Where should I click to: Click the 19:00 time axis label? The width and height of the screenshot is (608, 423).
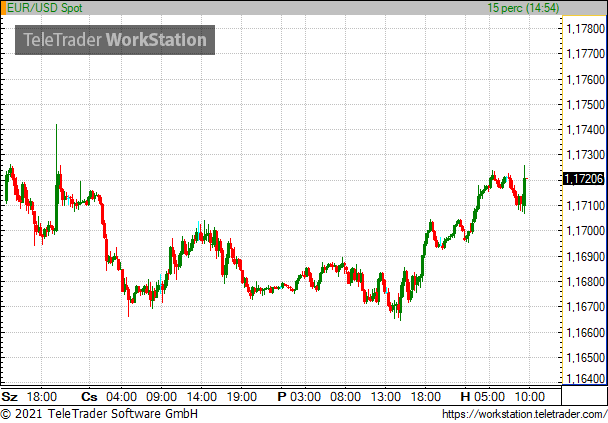click(x=241, y=397)
